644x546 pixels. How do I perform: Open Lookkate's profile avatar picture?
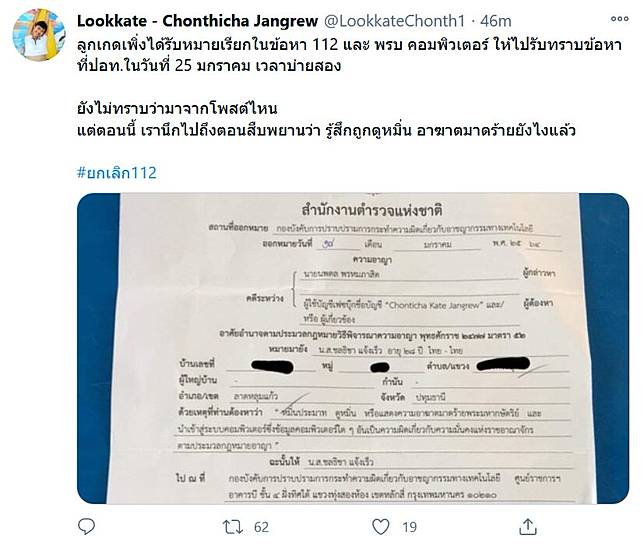pos(39,35)
